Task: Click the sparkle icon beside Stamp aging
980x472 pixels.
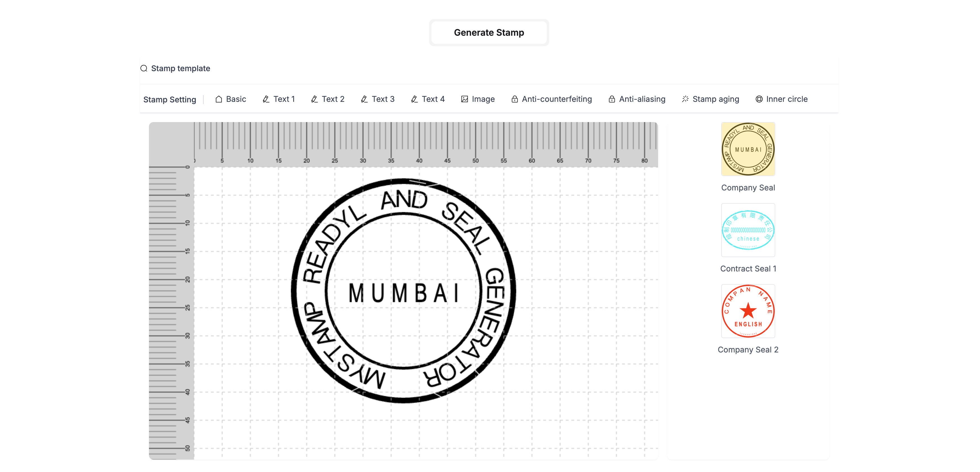Action: pyautogui.click(x=685, y=99)
